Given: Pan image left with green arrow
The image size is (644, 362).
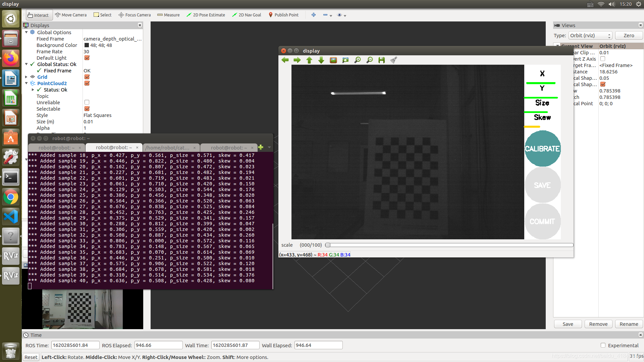Looking at the screenshot, I should pyautogui.click(x=285, y=60).
